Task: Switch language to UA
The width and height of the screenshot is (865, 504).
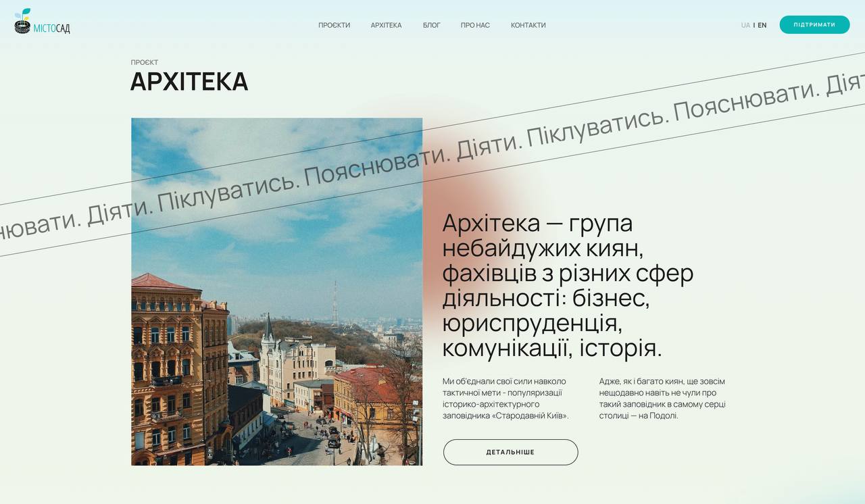Action: click(x=745, y=25)
